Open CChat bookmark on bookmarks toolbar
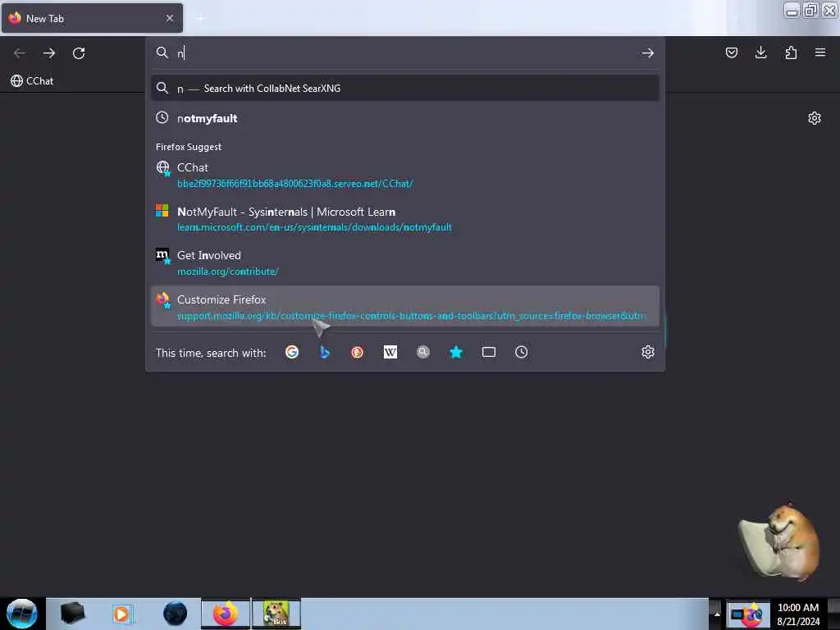This screenshot has width=840, height=630. point(32,81)
